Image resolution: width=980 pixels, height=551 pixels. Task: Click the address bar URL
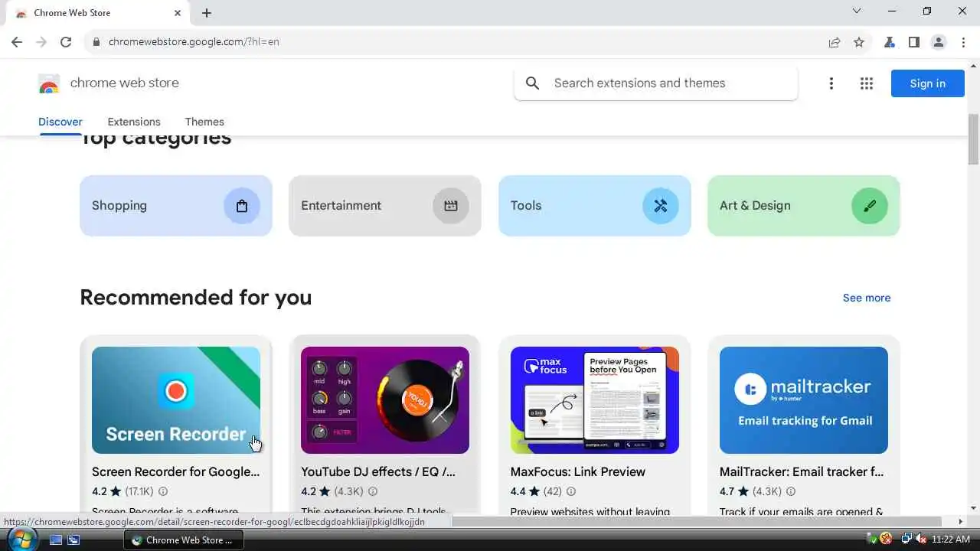click(x=194, y=42)
